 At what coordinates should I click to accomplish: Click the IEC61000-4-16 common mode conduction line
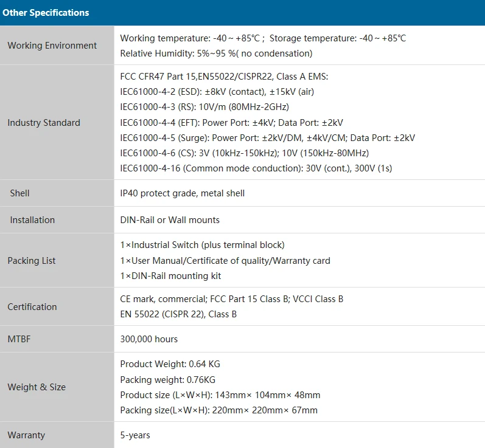coord(256,168)
